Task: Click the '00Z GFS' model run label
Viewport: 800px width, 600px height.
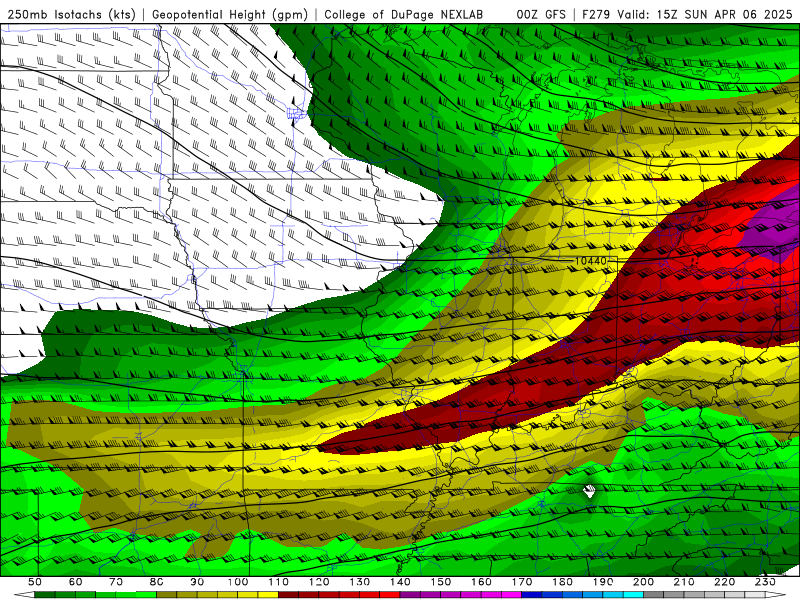Action: tap(541, 14)
